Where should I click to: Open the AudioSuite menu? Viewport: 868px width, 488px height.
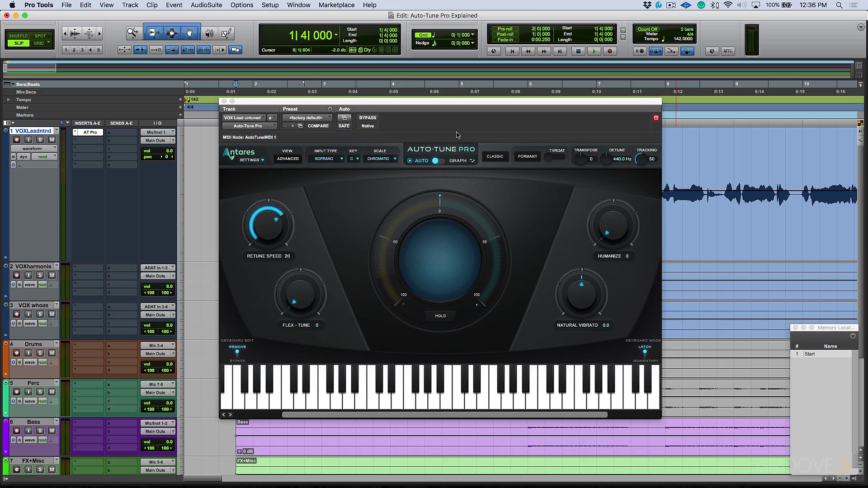point(206,5)
